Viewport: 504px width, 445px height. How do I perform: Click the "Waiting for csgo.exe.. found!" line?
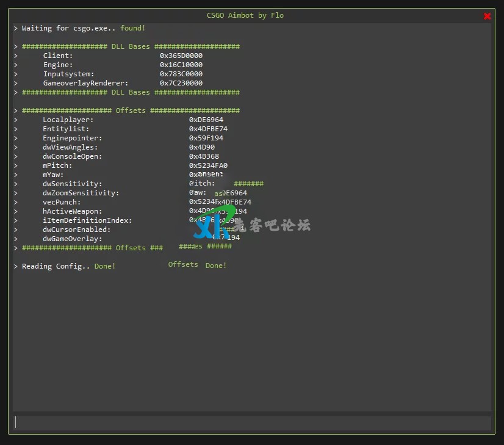(84, 28)
